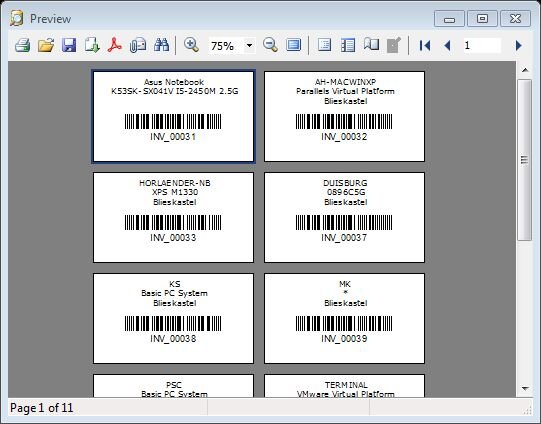Go to next page arrow
This screenshot has height=424, width=541.
point(518,45)
